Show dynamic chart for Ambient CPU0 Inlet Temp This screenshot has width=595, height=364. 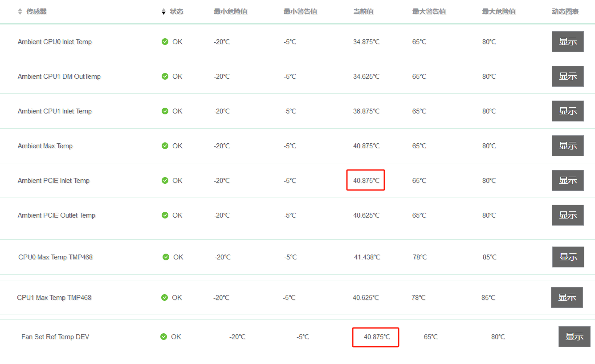[568, 42]
